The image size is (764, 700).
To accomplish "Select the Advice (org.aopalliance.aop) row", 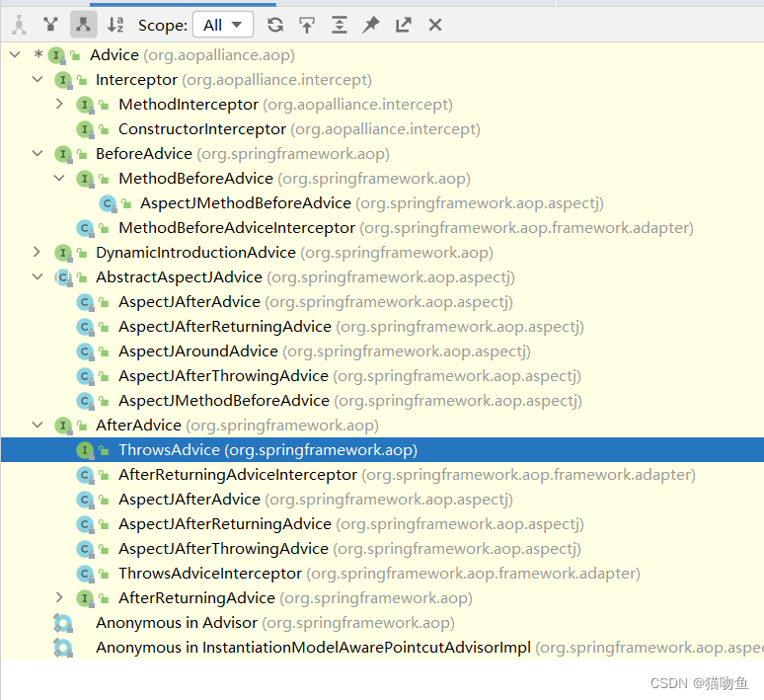I will click(x=382, y=55).
